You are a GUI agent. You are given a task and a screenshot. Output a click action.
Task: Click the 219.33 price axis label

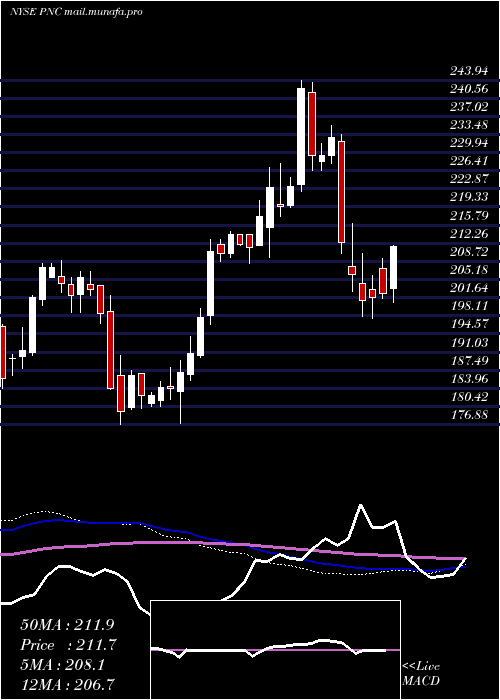(x=468, y=197)
